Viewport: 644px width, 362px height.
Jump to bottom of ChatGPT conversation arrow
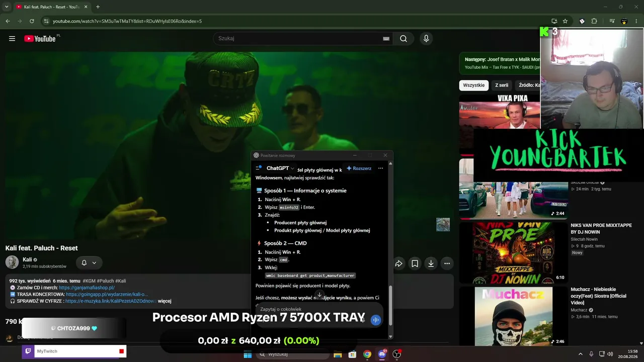(x=319, y=295)
